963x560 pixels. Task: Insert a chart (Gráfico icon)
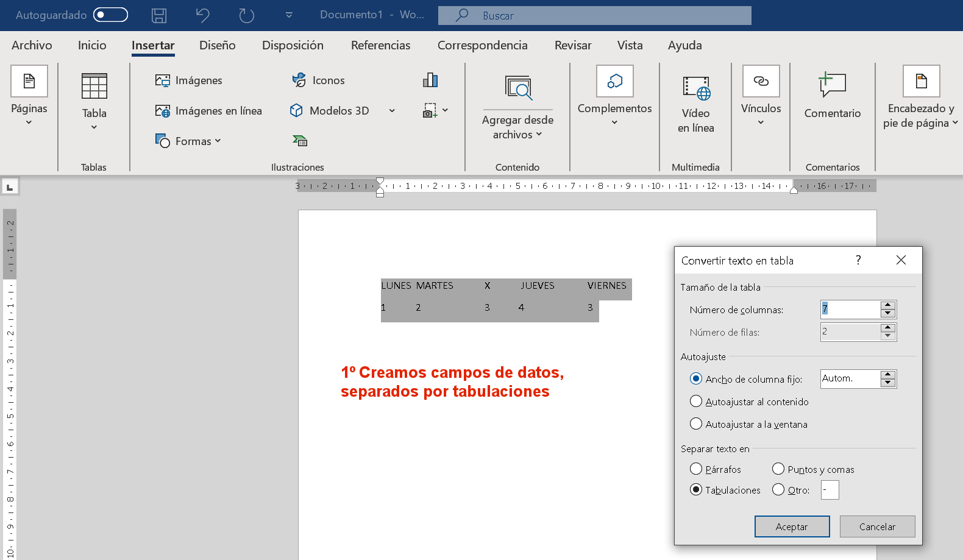click(430, 80)
